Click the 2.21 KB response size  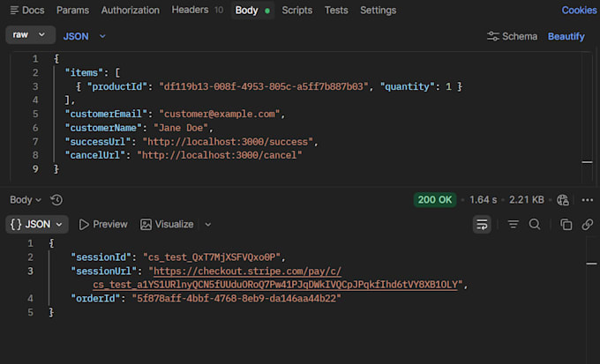pos(526,200)
